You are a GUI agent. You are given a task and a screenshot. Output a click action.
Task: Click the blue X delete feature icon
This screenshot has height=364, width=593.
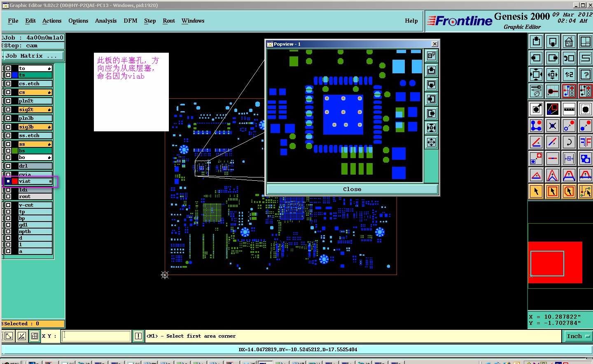552,126
